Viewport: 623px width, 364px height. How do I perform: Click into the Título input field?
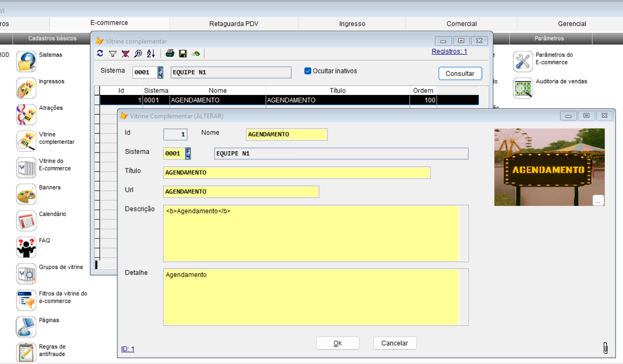296,173
